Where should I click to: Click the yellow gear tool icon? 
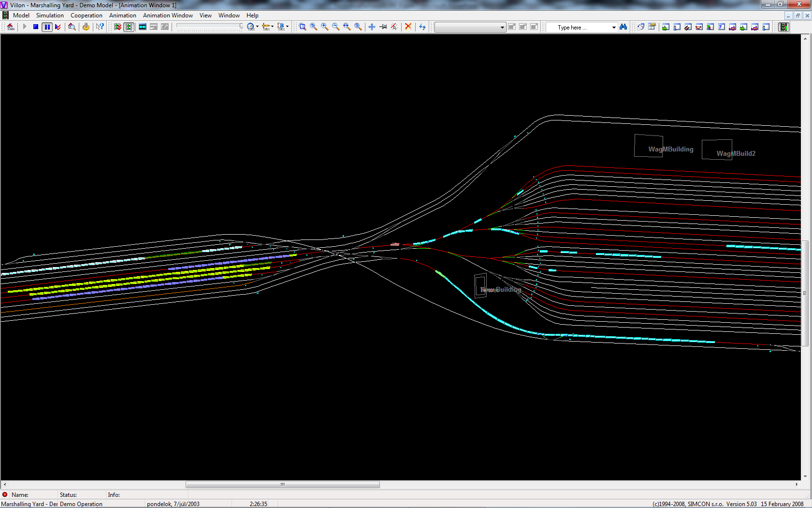[x=86, y=27]
